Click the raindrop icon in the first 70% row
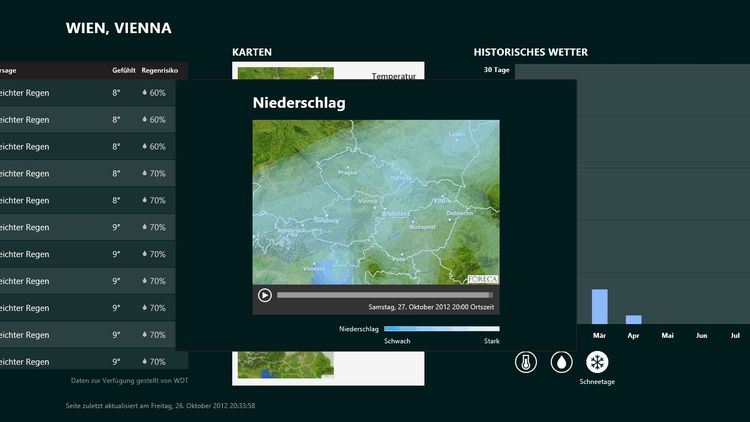This screenshot has width=750, height=422. point(145,174)
